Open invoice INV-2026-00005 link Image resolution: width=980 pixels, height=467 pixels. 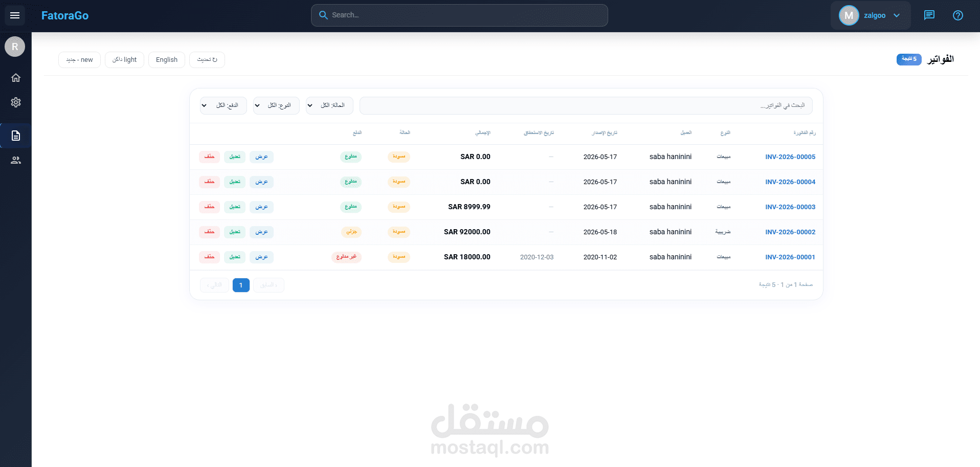click(x=790, y=157)
